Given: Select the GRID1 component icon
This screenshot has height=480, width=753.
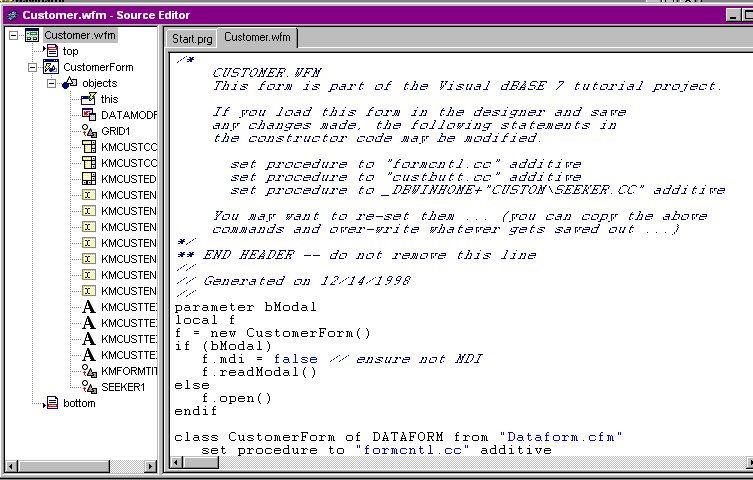Looking at the screenshot, I should click(88, 131).
